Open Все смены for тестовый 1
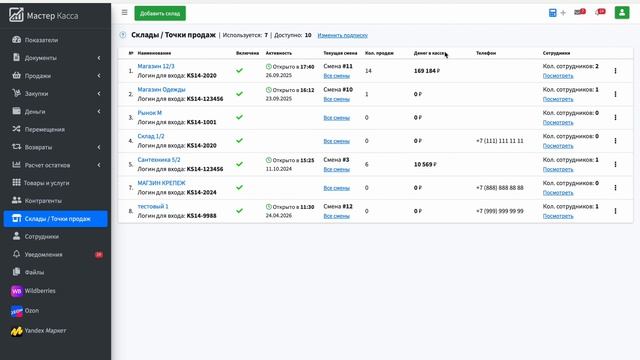The height and width of the screenshot is (360, 640). click(336, 216)
